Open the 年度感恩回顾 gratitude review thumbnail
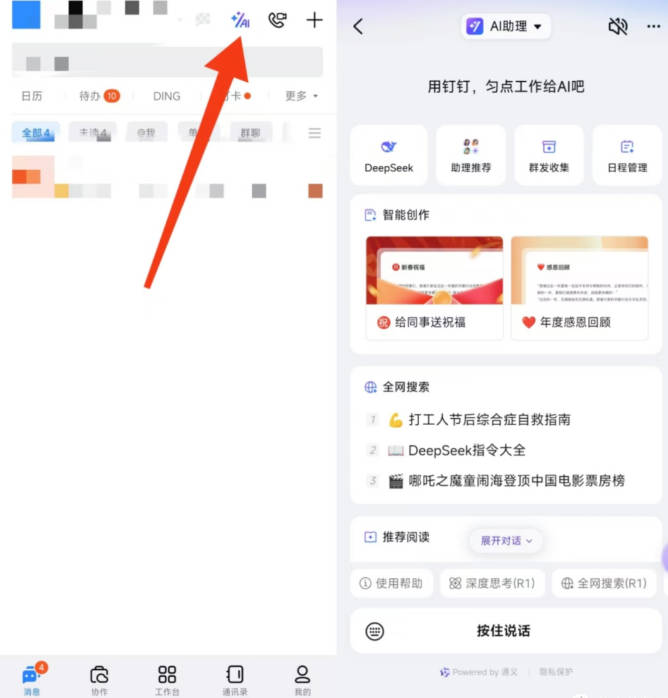This screenshot has height=698, width=668. 579,288
